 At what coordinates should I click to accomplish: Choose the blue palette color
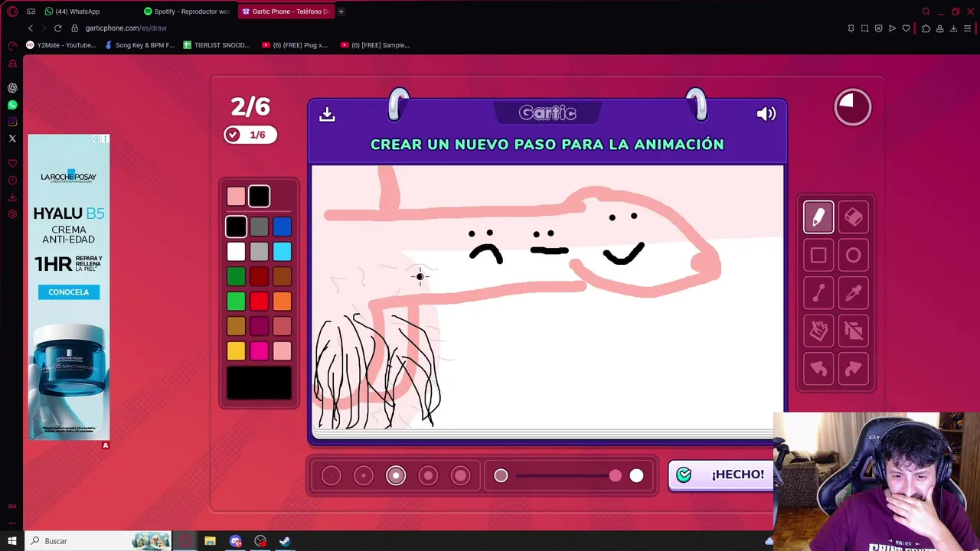[282, 227]
